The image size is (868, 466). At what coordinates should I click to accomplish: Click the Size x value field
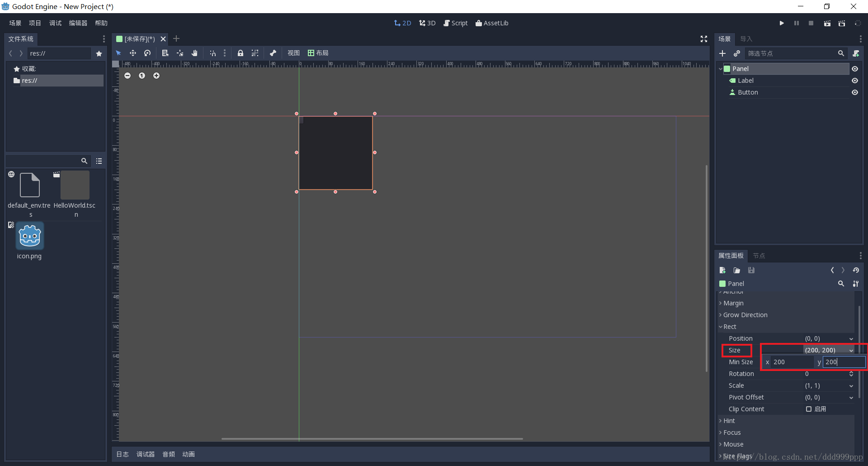[x=793, y=362]
